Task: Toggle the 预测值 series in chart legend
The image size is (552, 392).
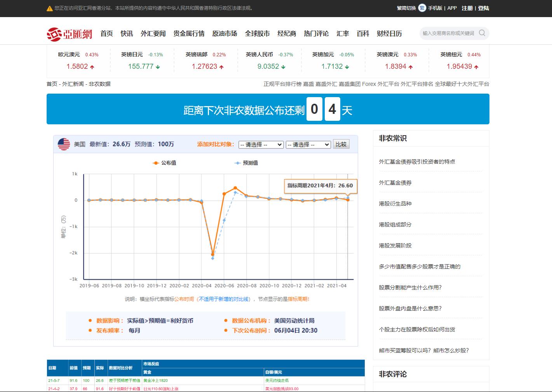Action: click(x=246, y=163)
